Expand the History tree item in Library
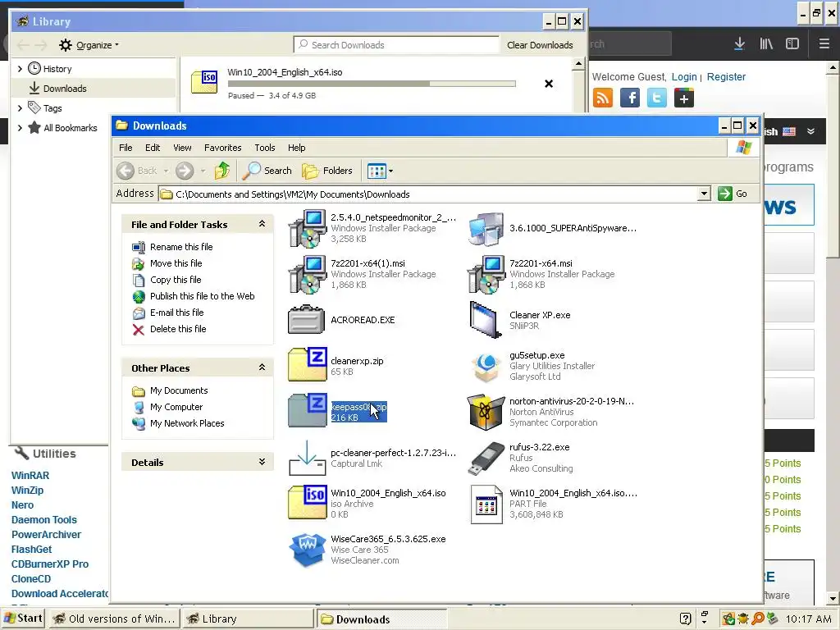 (x=20, y=69)
